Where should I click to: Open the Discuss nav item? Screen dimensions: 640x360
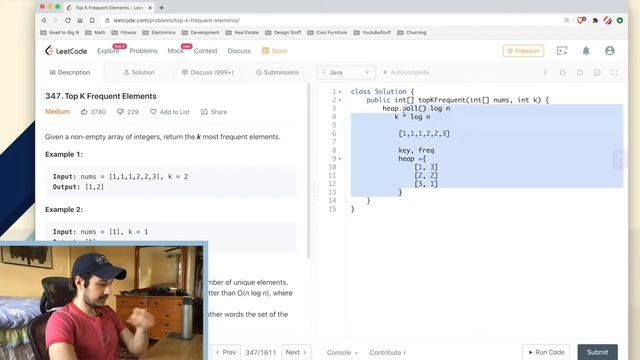coord(239,51)
